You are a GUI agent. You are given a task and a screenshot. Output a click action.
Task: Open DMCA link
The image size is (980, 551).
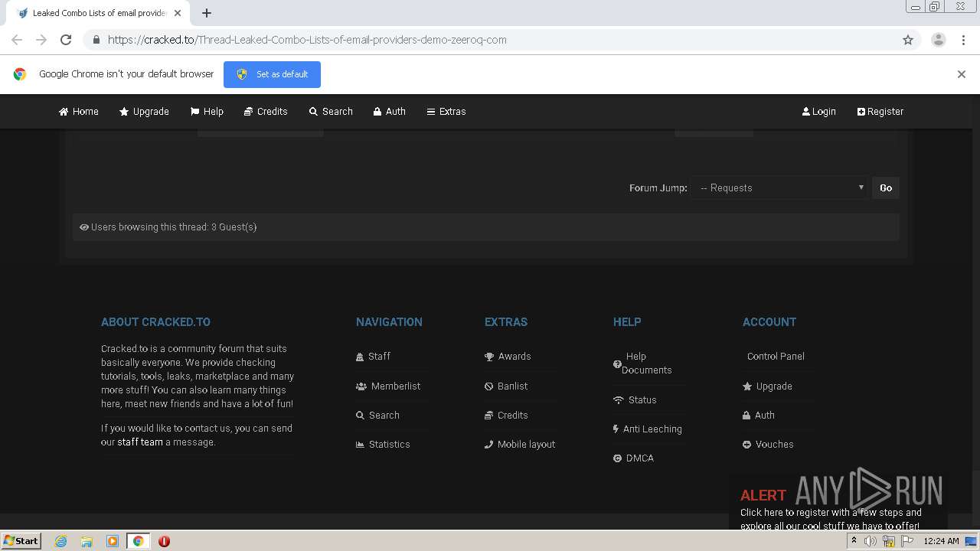pos(640,458)
